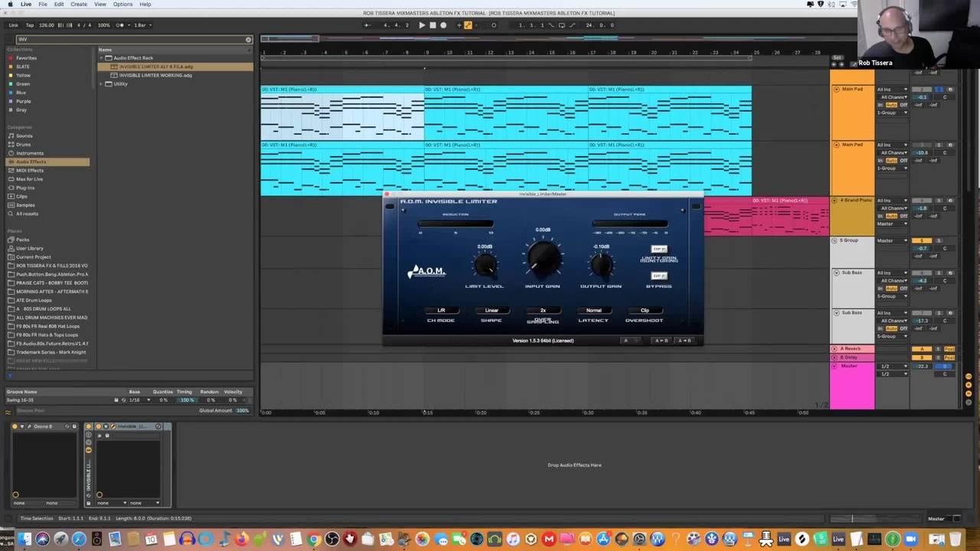Image resolution: width=980 pixels, height=551 pixels.
Task: Open the Max for Live browser category
Action: pos(30,179)
